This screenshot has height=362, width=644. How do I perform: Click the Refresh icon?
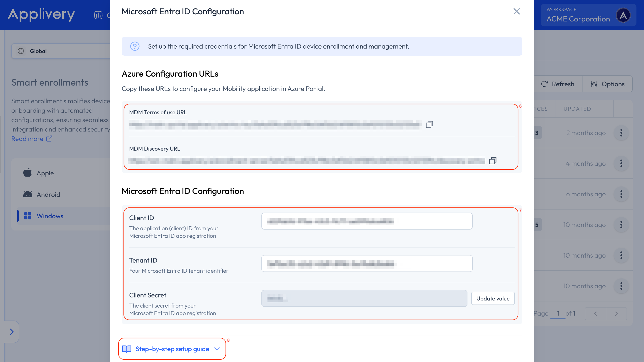click(545, 84)
